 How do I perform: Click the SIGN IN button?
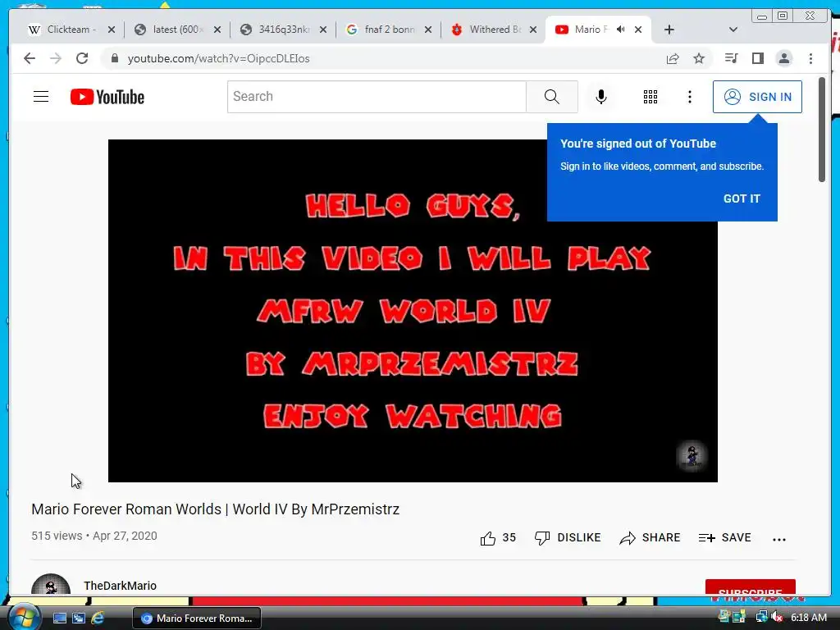click(x=757, y=97)
